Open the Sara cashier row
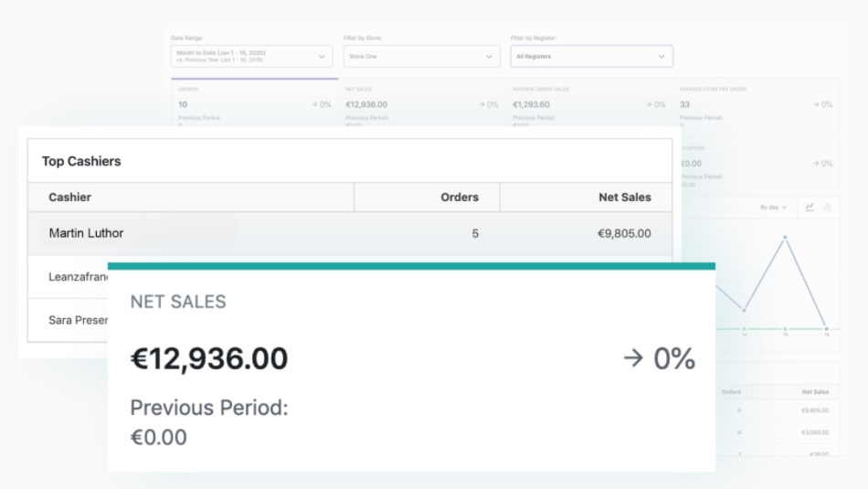This screenshot has height=489, width=868. [69, 320]
